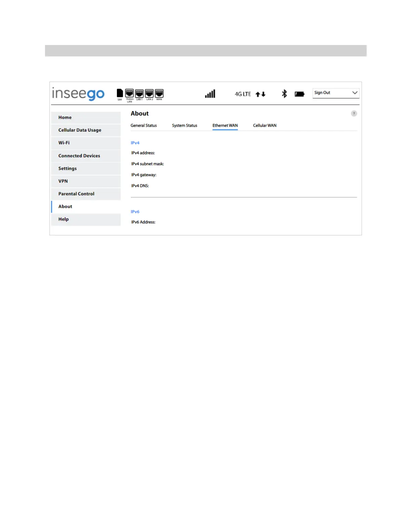411x532 pixels.
Task: Click the IPv6 Address label
Action: 143,222
